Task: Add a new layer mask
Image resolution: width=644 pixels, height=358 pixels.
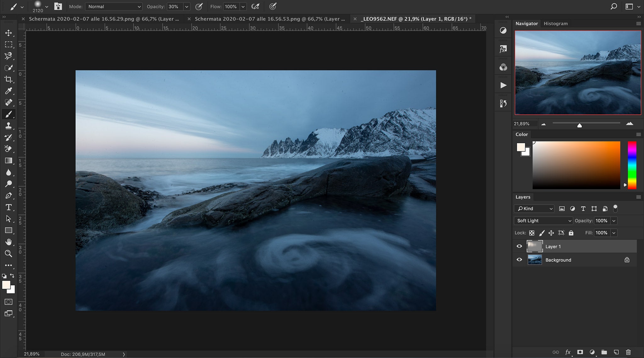Action: point(580,352)
